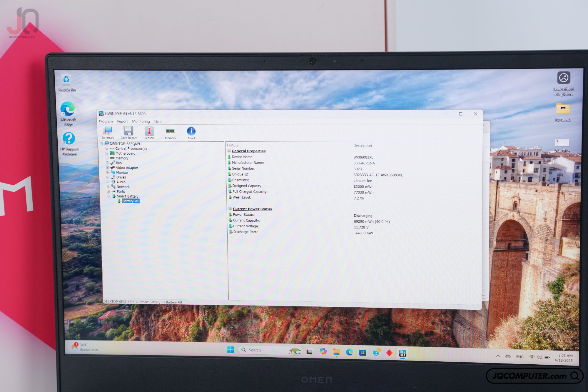Open Microsoft Store from the taskbar
This screenshot has height=392, width=588.
363,353
